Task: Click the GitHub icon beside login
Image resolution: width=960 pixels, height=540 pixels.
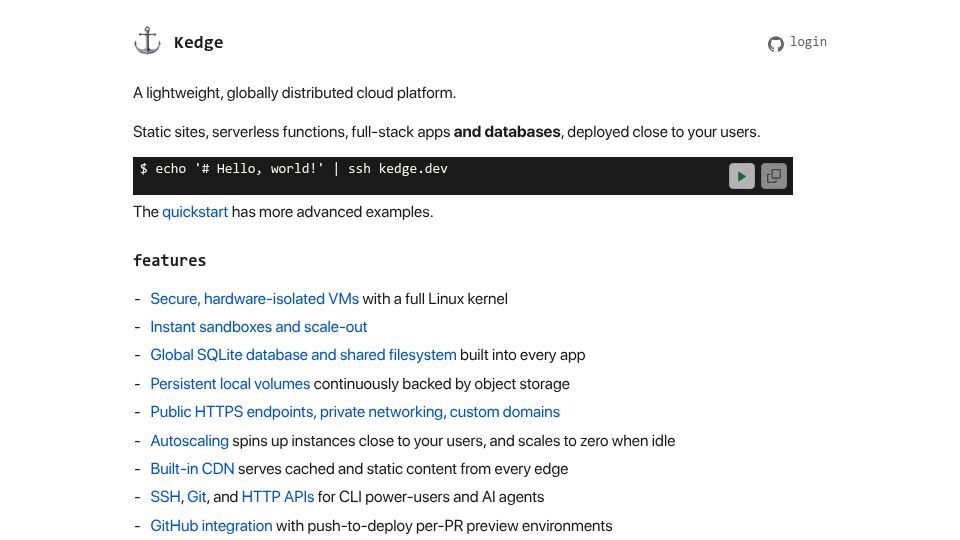Action: click(776, 44)
